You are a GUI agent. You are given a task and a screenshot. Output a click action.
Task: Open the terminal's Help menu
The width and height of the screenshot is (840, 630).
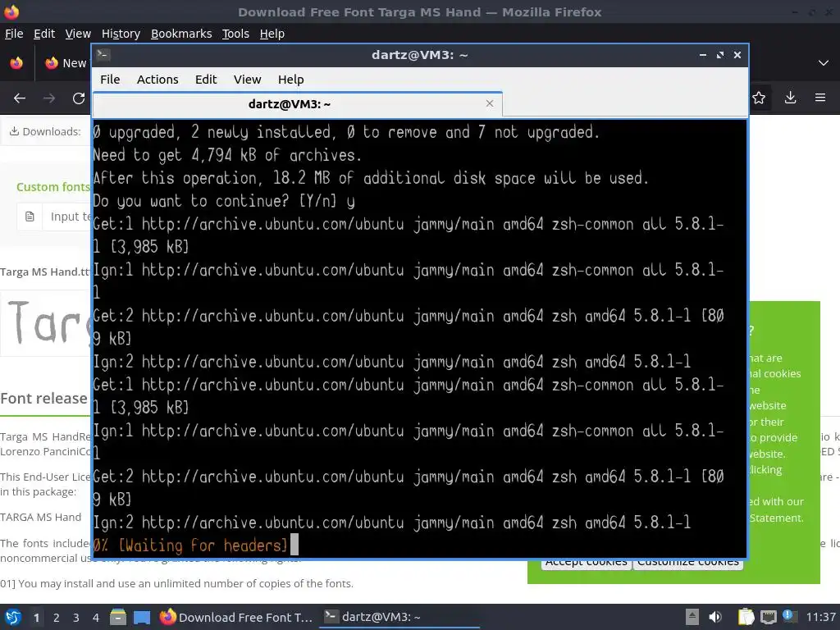(291, 80)
